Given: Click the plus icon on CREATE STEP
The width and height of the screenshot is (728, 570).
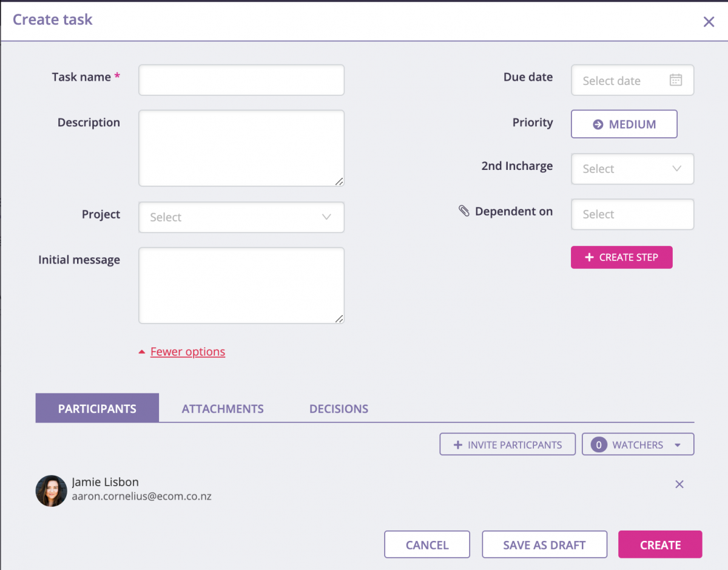Looking at the screenshot, I should tap(589, 257).
